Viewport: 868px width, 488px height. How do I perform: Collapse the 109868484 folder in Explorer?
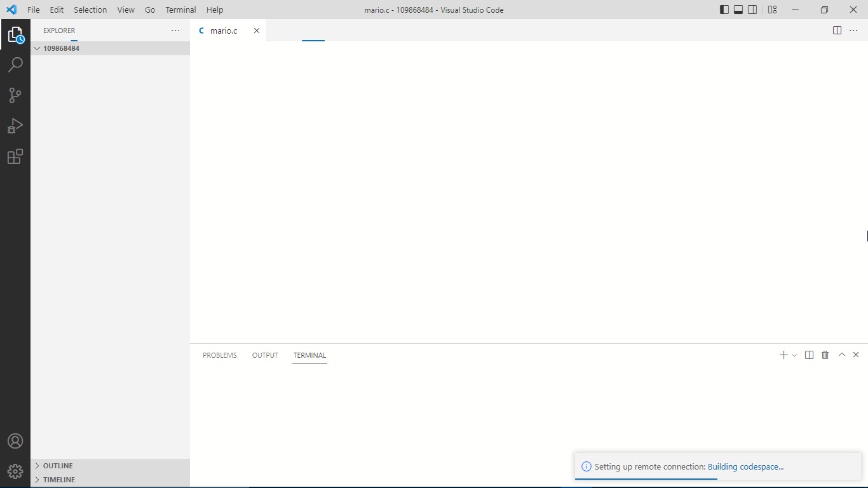(x=37, y=48)
